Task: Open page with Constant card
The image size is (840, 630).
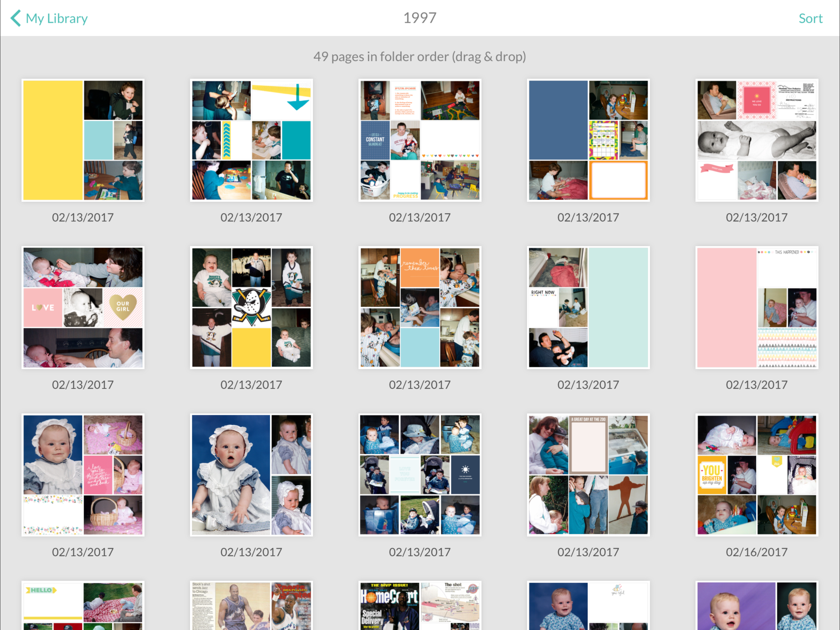Action: pos(420,140)
